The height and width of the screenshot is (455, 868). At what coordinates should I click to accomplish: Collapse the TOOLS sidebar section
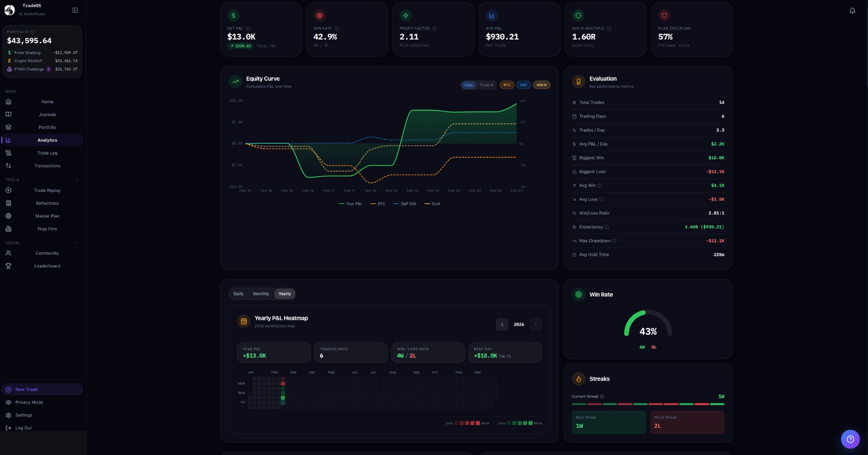pyautogui.click(x=77, y=179)
